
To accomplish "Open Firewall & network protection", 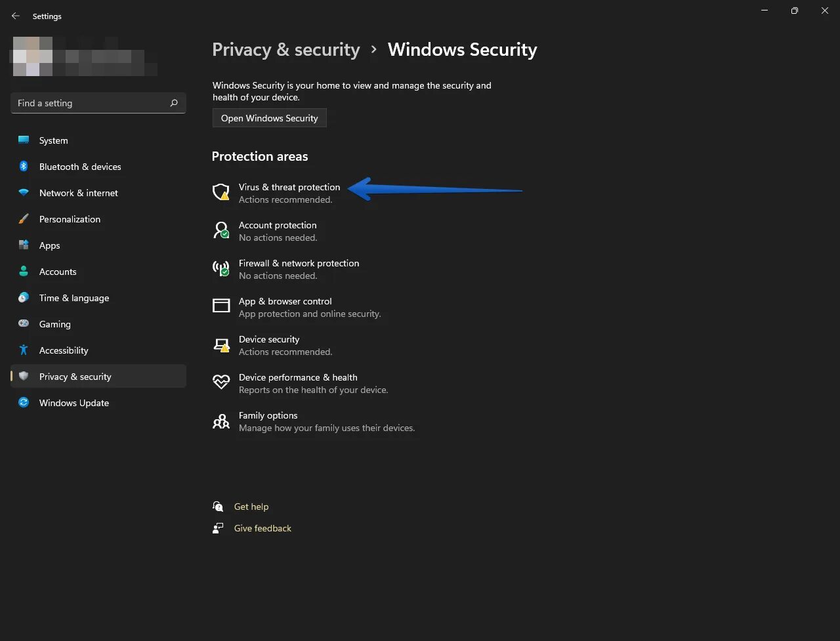I will tap(299, 263).
